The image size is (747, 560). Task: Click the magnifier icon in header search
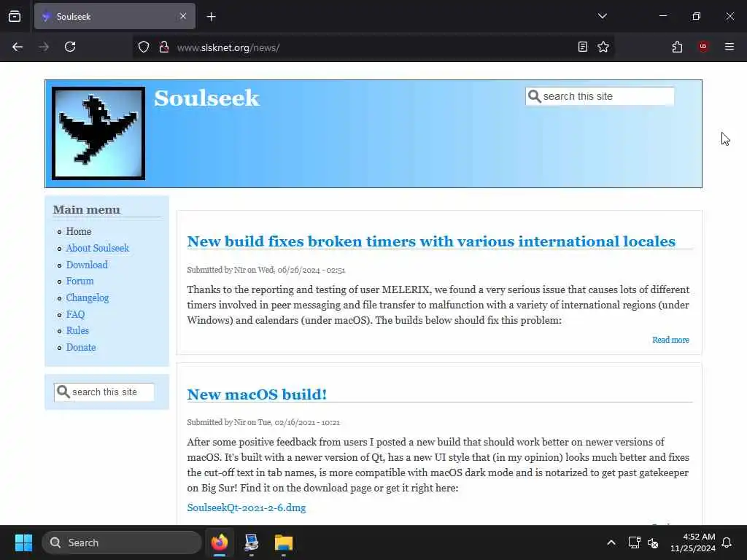[x=535, y=96]
